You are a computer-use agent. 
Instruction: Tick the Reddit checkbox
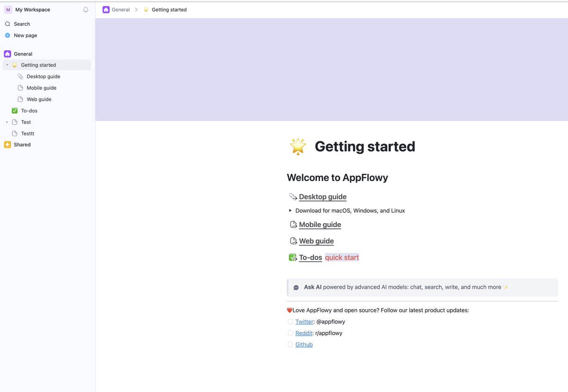click(291, 333)
